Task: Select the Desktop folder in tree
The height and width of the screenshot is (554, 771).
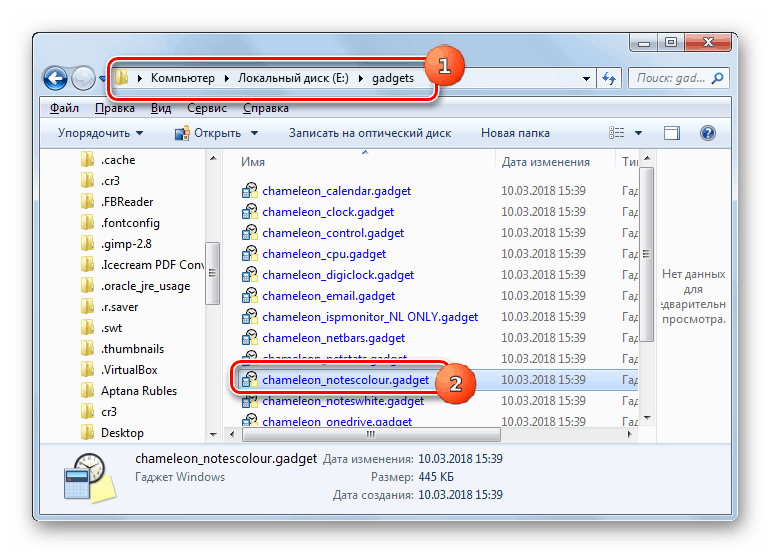Action: (122, 433)
